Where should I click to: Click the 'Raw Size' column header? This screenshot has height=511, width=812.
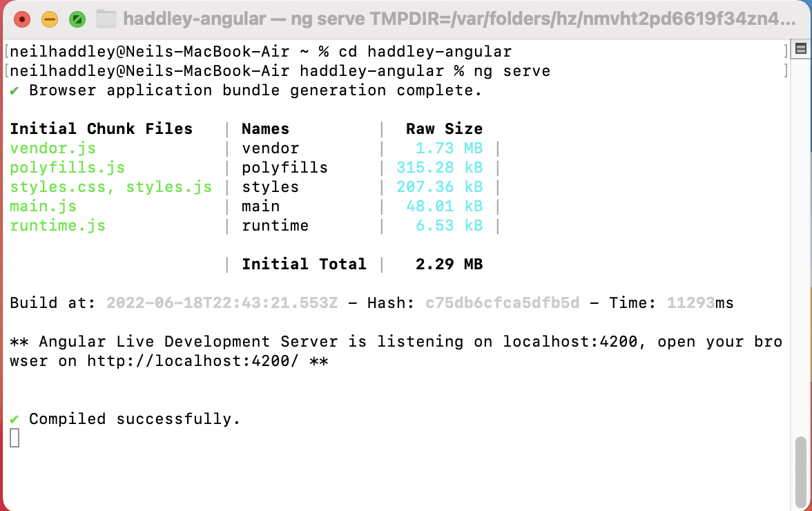pyautogui.click(x=444, y=128)
